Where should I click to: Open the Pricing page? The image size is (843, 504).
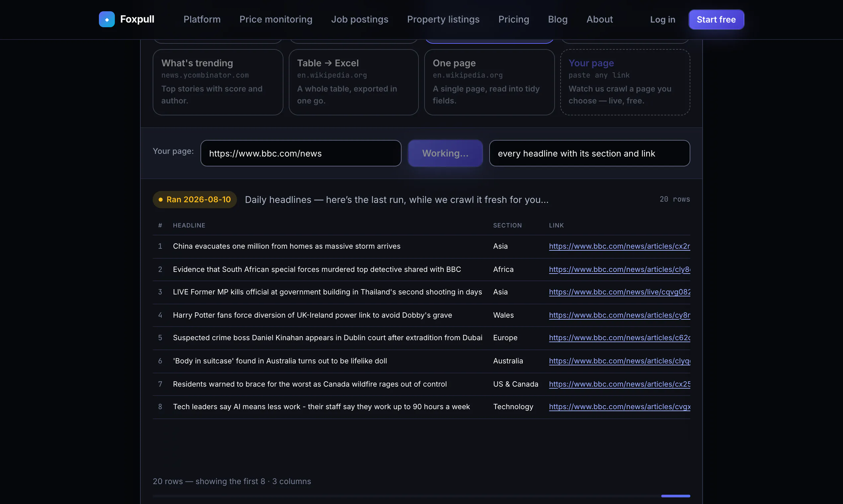click(x=514, y=19)
